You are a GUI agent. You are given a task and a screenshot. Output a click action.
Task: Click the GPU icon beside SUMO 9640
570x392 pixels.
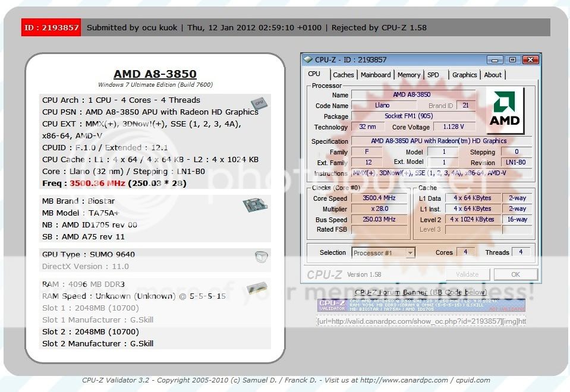[x=262, y=257]
